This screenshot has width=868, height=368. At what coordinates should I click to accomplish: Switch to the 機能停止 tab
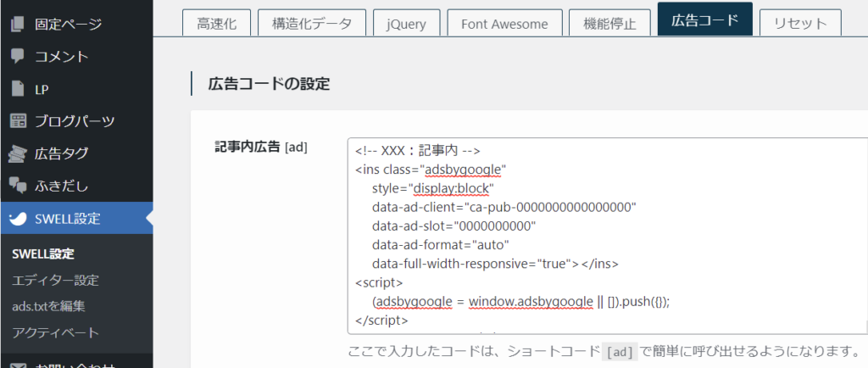[x=609, y=24]
